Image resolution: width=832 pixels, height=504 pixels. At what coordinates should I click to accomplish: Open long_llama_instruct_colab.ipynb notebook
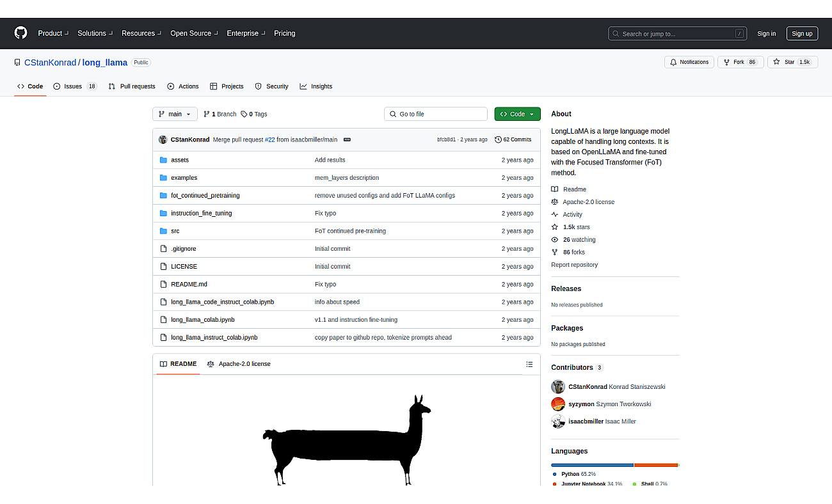click(x=214, y=337)
